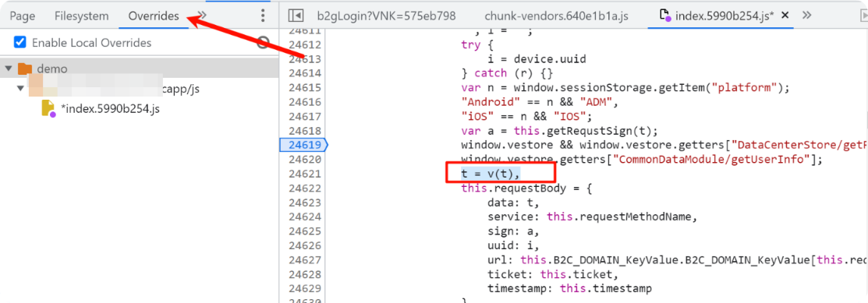
Task: Switch to the Filesystem tab
Action: pos(82,16)
